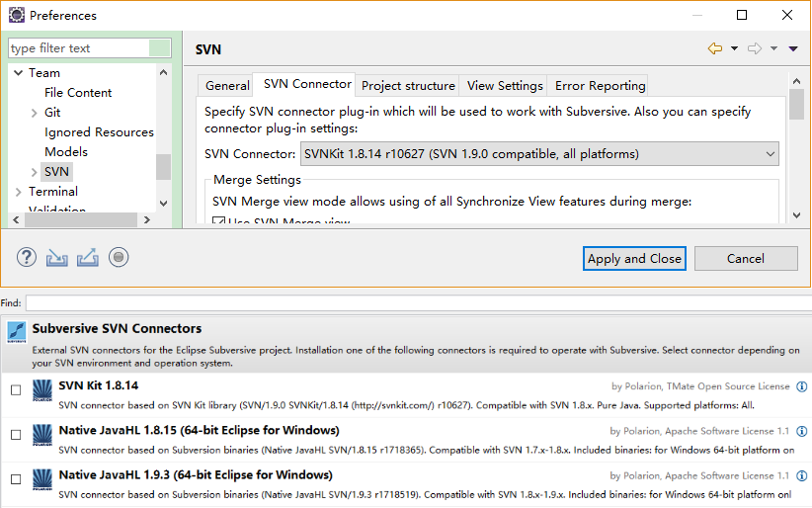Click the type filter text field
812x508 pixels.
79,48
